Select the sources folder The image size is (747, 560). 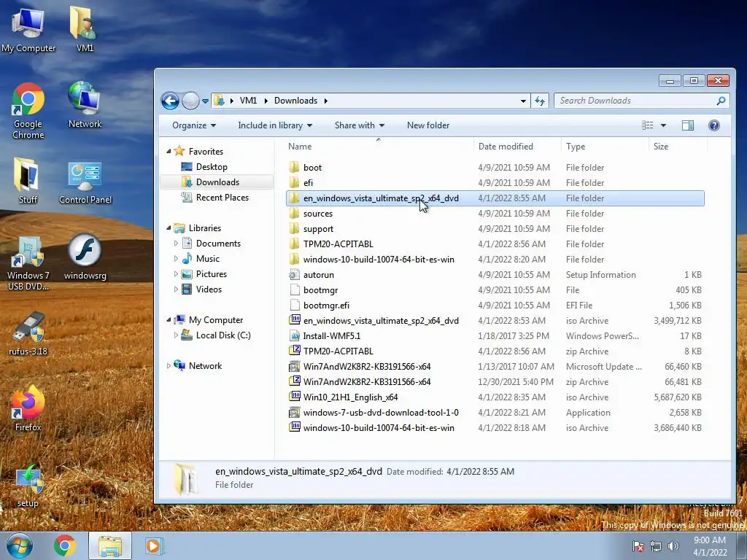pos(495,214)
